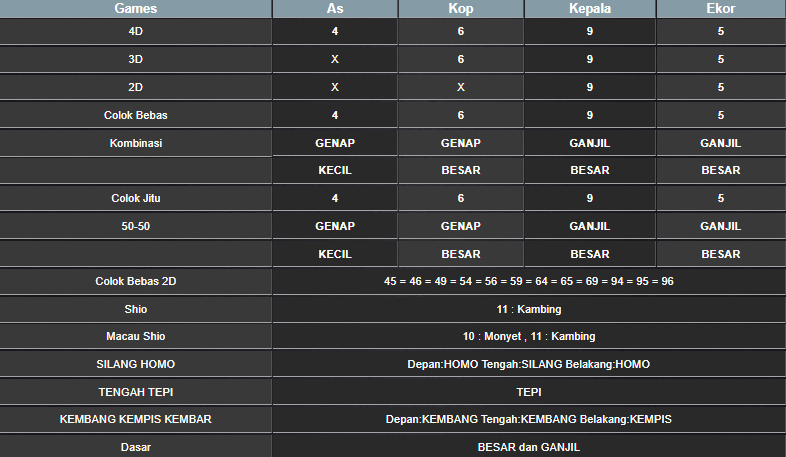786x457 pixels.
Task: Click the Kepala value 9 in 3D row
Action: 590,60
